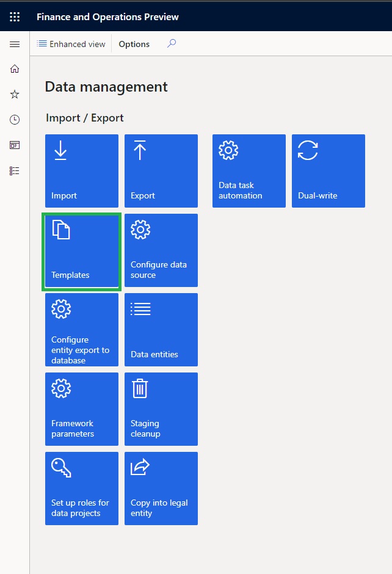Expand the hamburger navigation pane

pos(15,44)
